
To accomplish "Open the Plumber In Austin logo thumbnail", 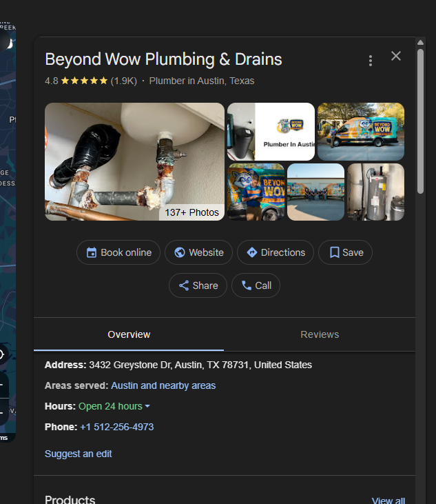I will (271, 132).
